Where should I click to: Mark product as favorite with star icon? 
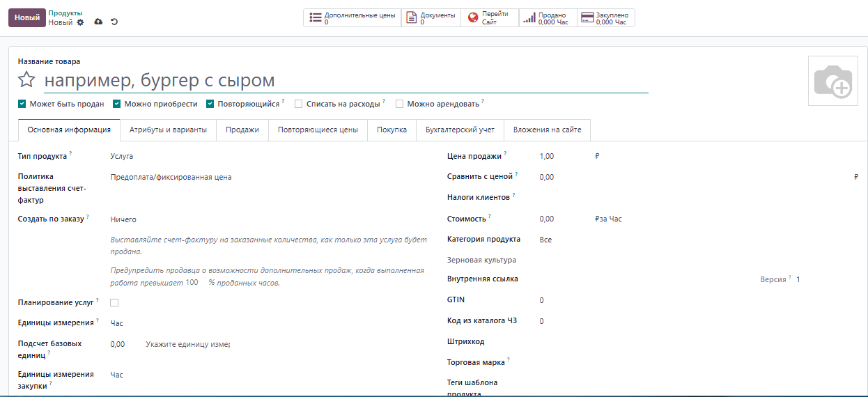click(26, 79)
